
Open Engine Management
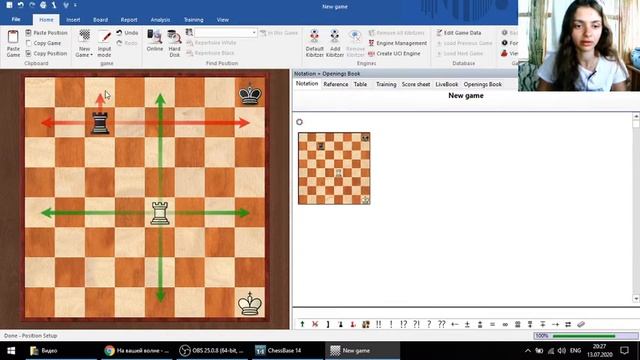[x=398, y=43]
